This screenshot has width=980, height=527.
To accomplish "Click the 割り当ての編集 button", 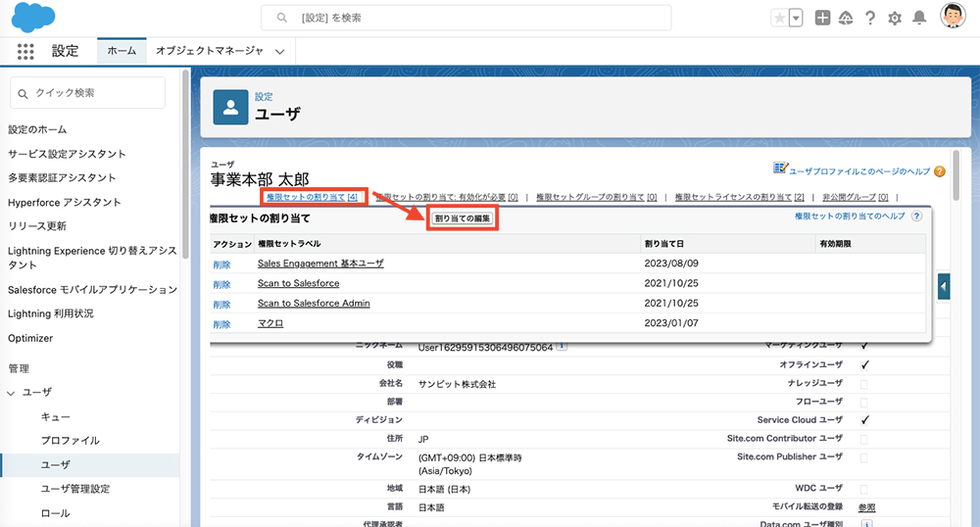I will pyautogui.click(x=463, y=218).
